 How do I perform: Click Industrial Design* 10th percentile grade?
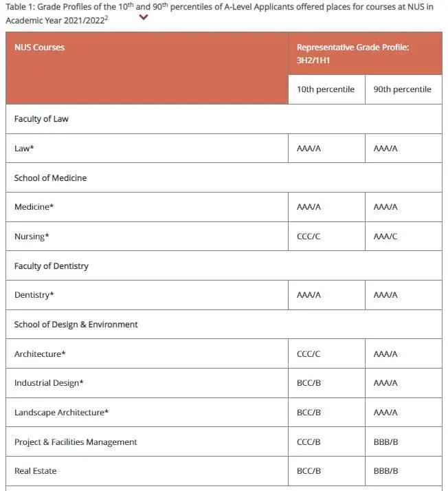pos(309,383)
